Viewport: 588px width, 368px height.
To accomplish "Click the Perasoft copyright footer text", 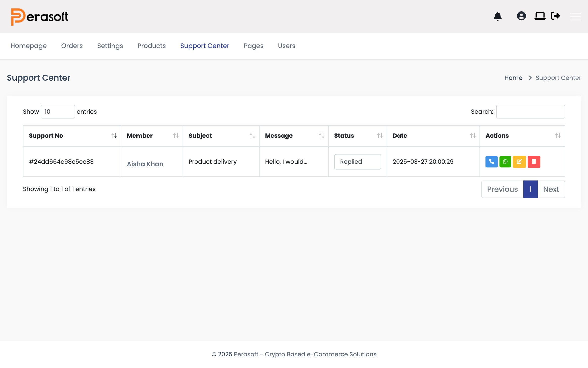I will (294, 354).
